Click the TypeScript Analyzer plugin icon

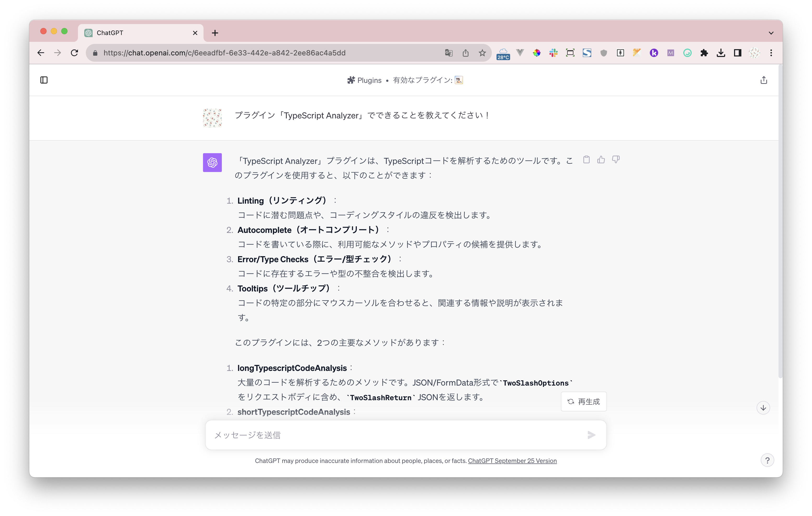pyautogui.click(x=459, y=80)
